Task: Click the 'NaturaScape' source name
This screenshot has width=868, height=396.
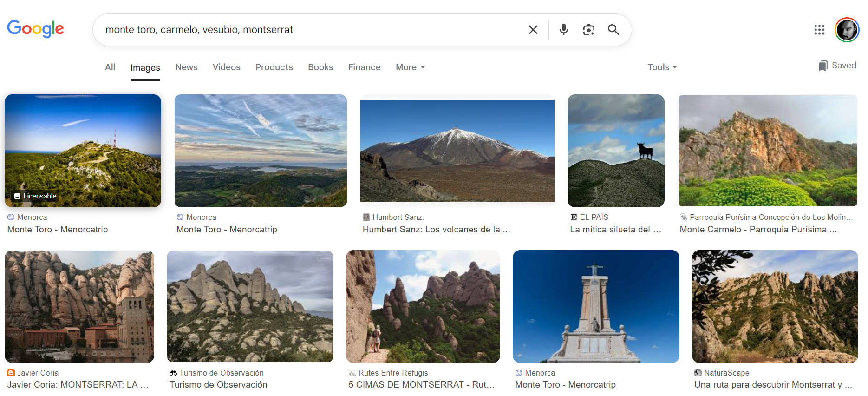Action: (x=727, y=373)
